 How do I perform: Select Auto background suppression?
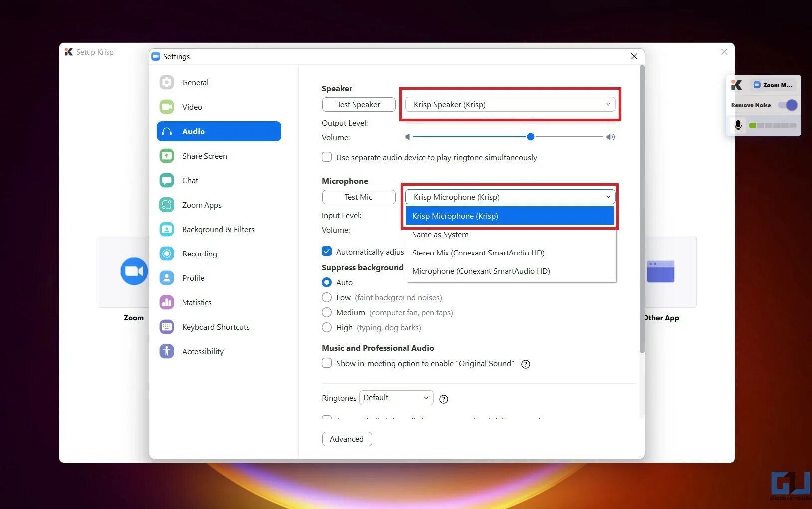(327, 282)
